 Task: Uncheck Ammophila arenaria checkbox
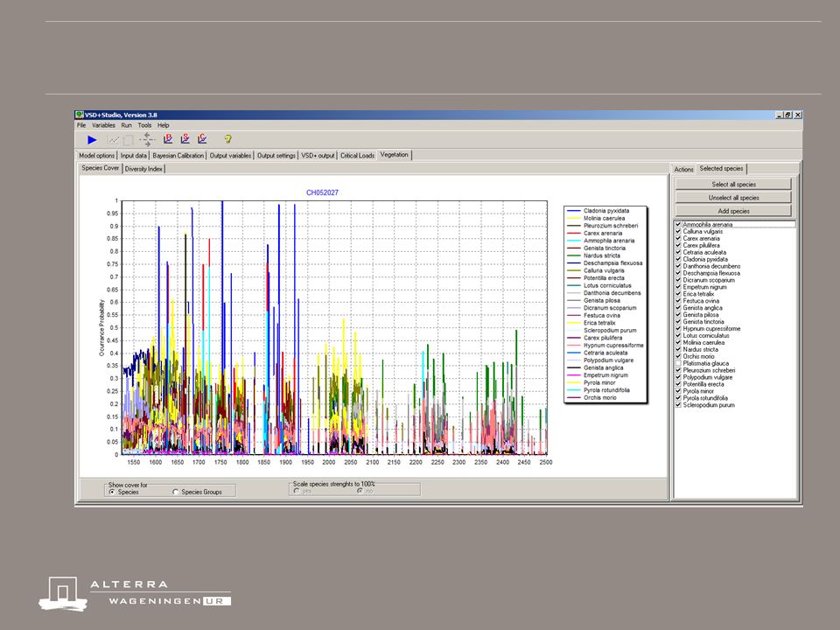point(678,225)
